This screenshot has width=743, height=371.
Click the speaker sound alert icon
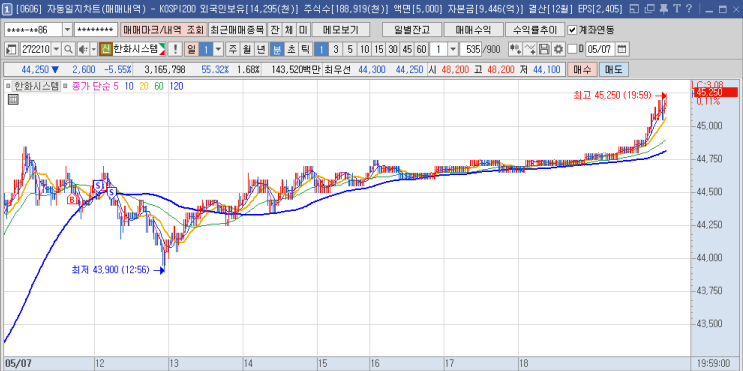point(82,49)
